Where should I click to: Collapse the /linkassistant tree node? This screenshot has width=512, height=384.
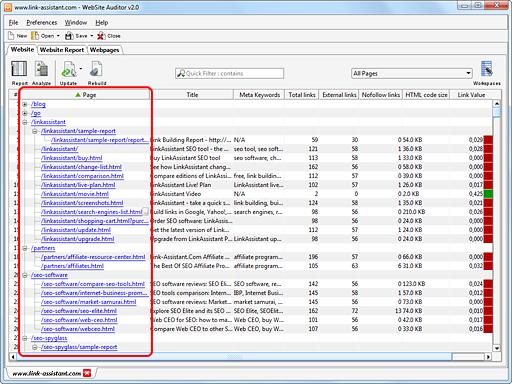(25, 122)
